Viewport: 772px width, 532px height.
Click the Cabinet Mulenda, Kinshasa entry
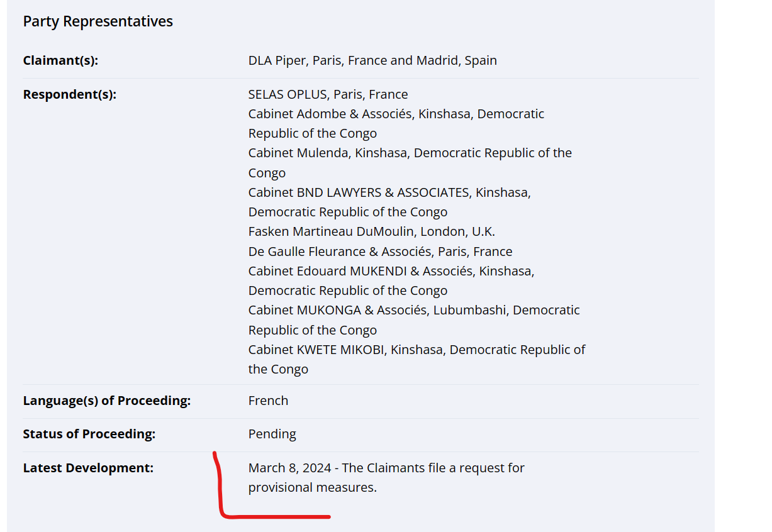[410, 153]
